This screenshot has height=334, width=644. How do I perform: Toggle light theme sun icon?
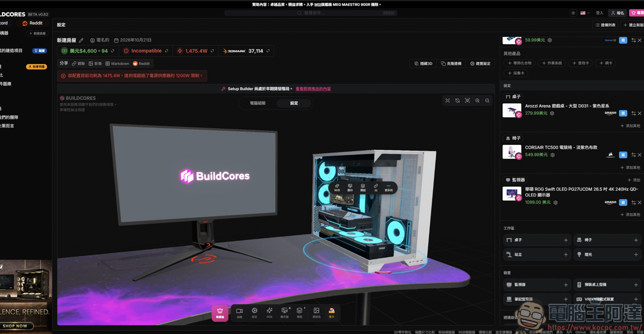[573, 13]
